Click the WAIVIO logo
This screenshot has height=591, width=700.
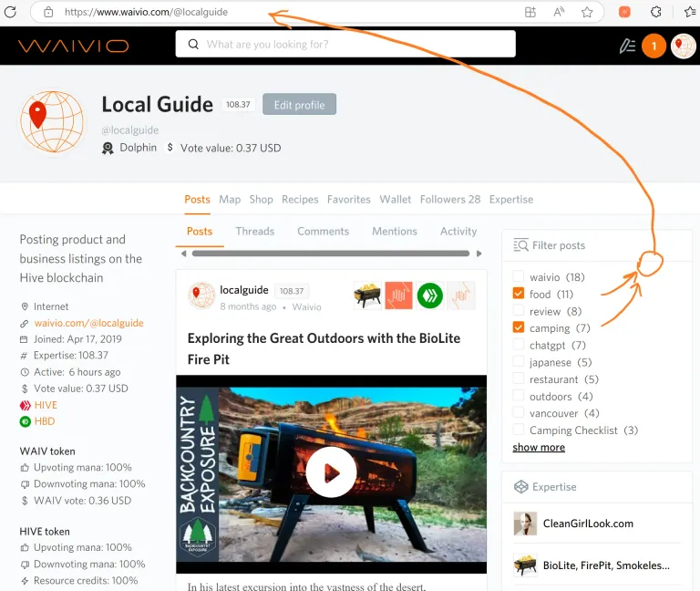tap(74, 46)
